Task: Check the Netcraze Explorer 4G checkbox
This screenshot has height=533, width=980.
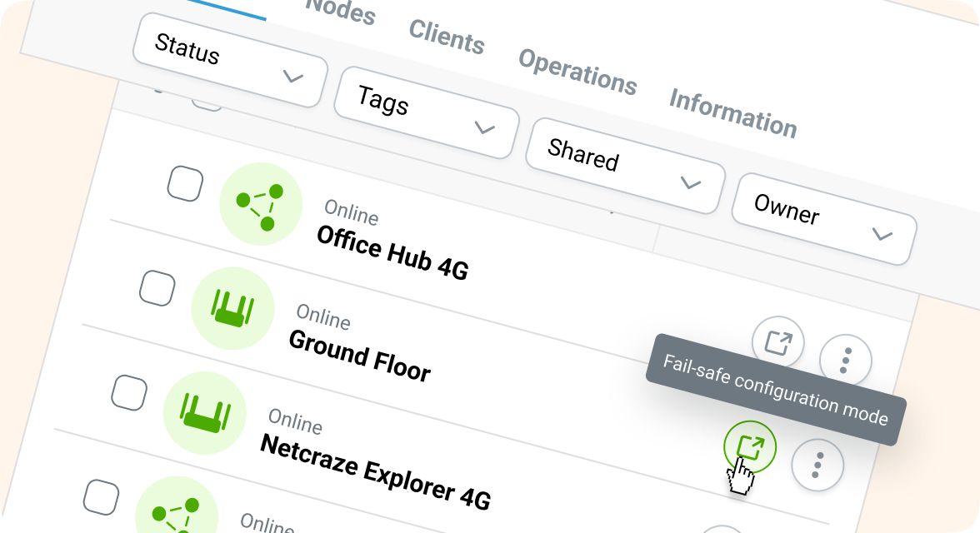Action: coord(129,392)
